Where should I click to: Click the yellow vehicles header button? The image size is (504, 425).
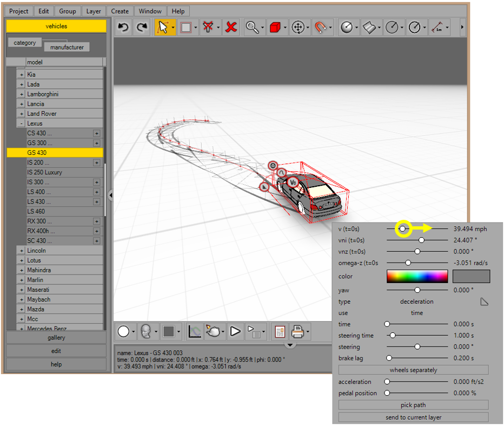click(x=56, y=27)
